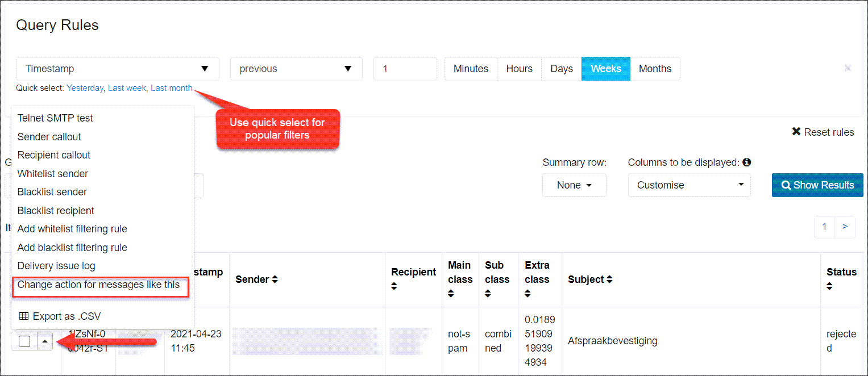The width and height of the screenshot is (868, 376).
Task: Switch time unit to Days
Action: 561,69
